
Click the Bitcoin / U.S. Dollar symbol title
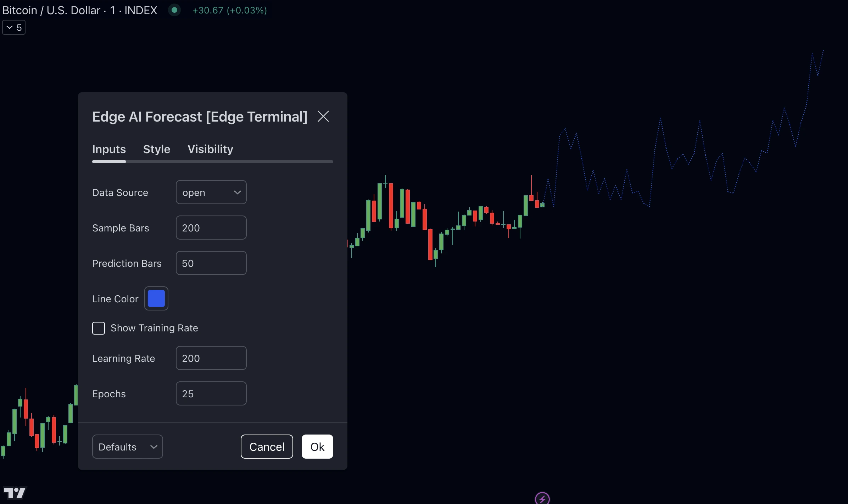tap(80, 10)
